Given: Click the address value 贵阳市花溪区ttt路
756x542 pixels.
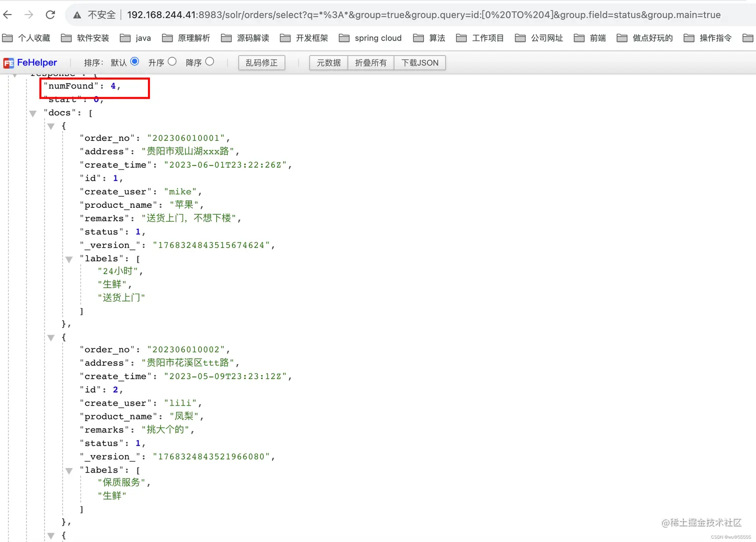Looking at the screenshot, I should coord(187,363).
